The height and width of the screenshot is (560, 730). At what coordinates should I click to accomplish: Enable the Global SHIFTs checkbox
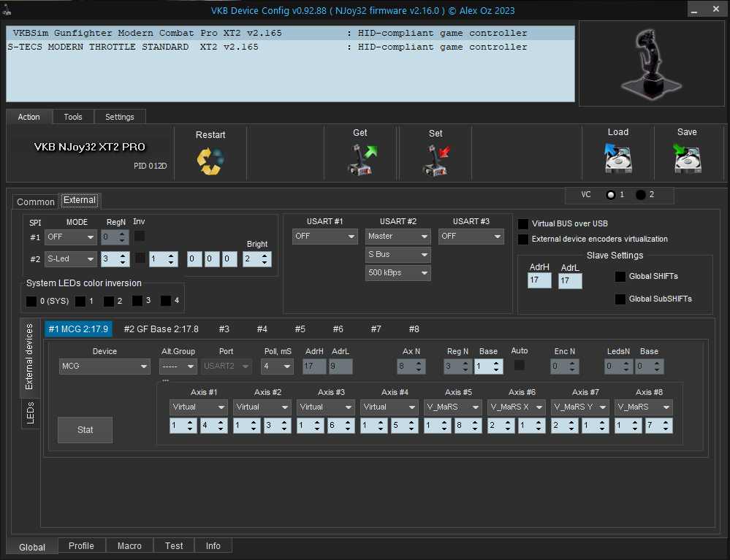point(620,277)
